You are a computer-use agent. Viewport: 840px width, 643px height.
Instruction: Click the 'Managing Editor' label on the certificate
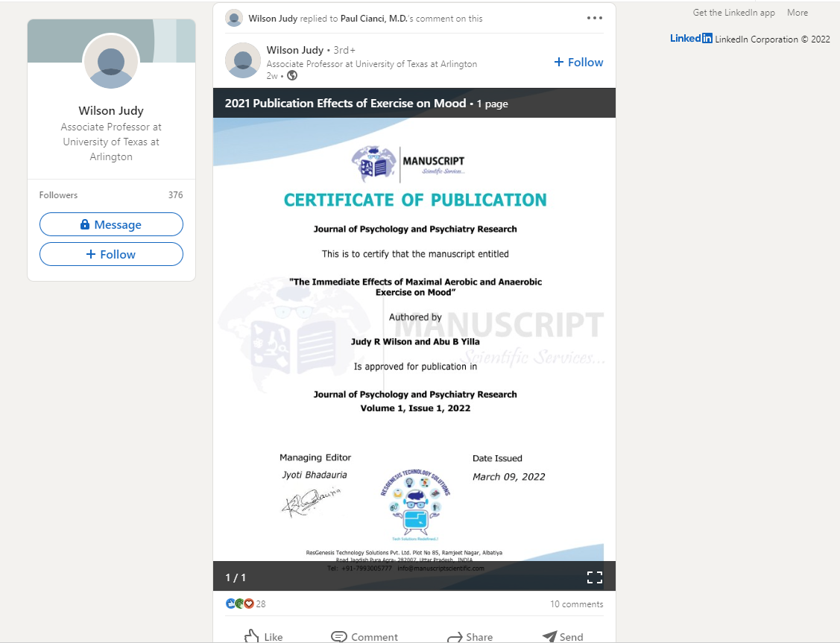tap(315, 457)
